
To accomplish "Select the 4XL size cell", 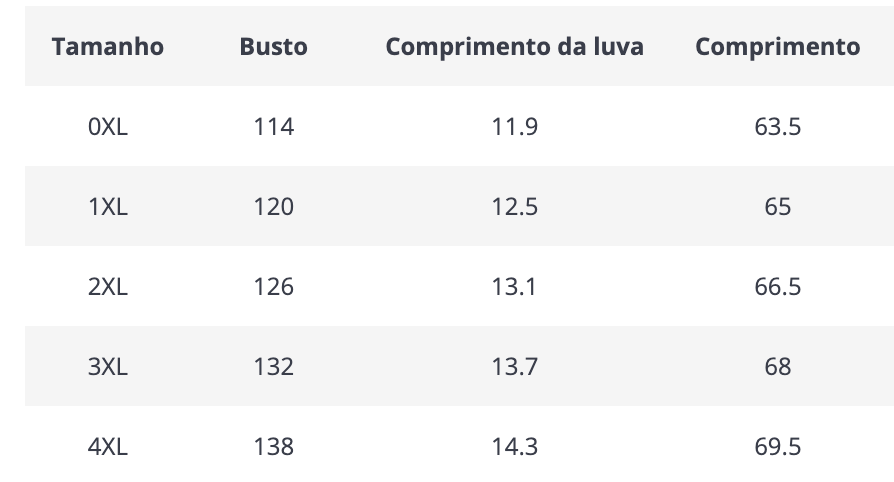I will (x=108, y=446).
